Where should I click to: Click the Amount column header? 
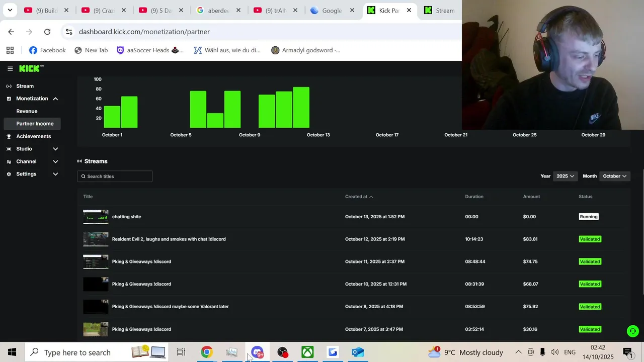[531, 197]
